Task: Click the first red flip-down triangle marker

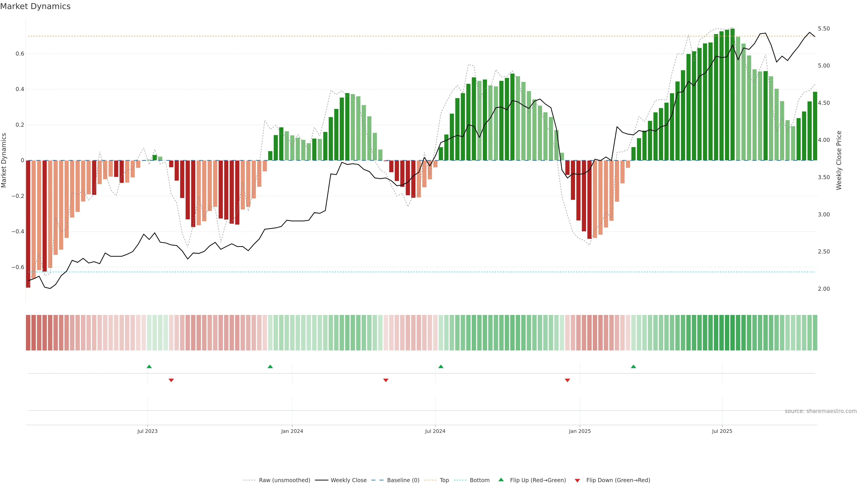Action: coord(171,380)
